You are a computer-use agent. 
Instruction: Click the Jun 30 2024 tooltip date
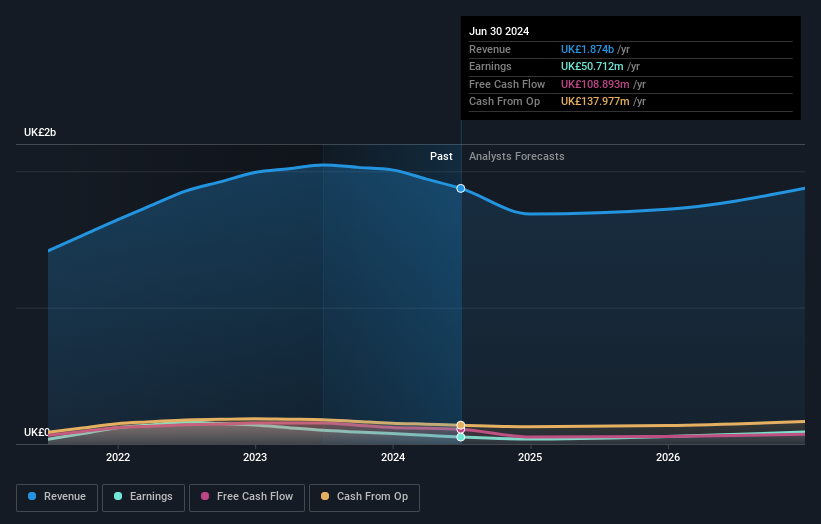[499, 31]
